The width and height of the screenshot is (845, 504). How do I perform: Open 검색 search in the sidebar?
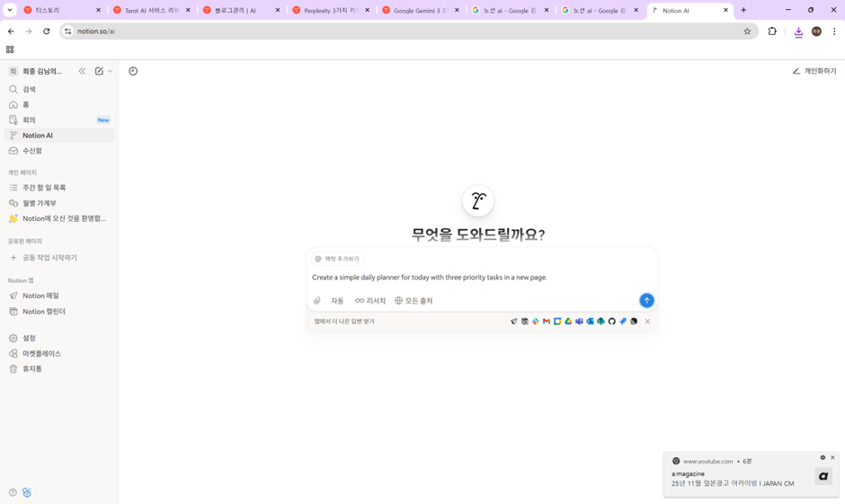pyautogui.click(x=59, y=89)
